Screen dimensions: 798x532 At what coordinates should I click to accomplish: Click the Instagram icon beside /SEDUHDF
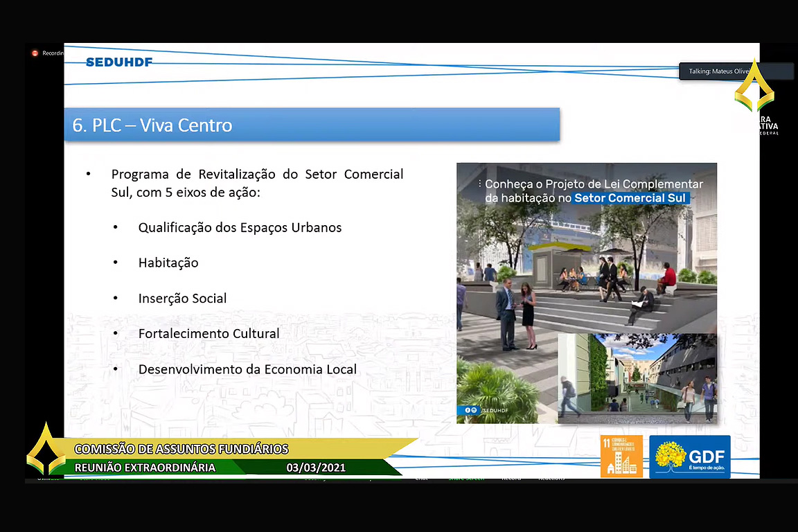click(475, 410)
